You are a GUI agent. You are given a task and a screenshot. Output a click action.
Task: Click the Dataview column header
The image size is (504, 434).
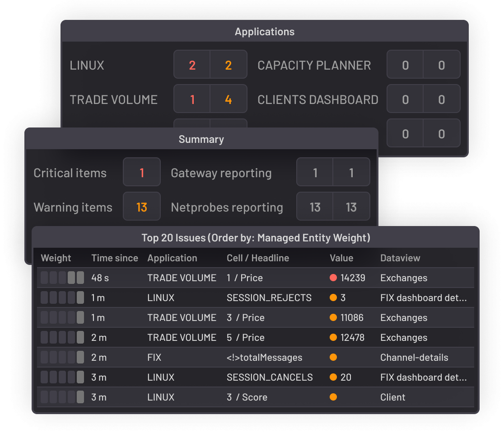pyautogui.click(x=400, y=258)
